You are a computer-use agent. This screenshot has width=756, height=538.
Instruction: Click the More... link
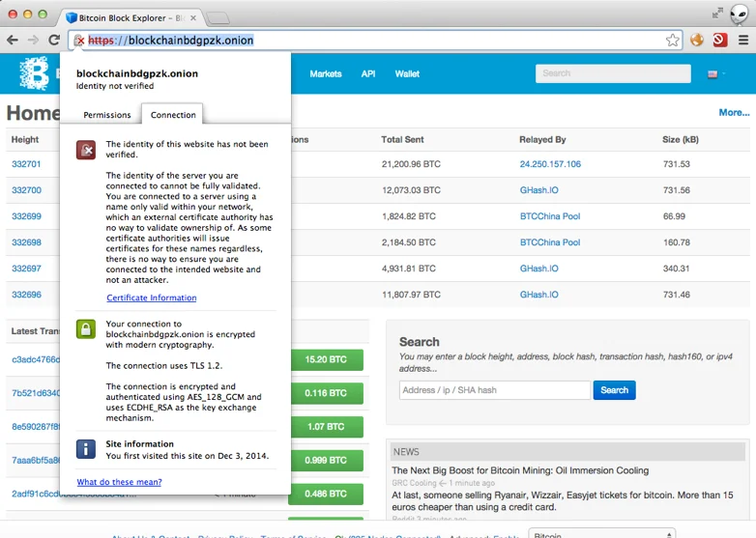tap(734, 113)
